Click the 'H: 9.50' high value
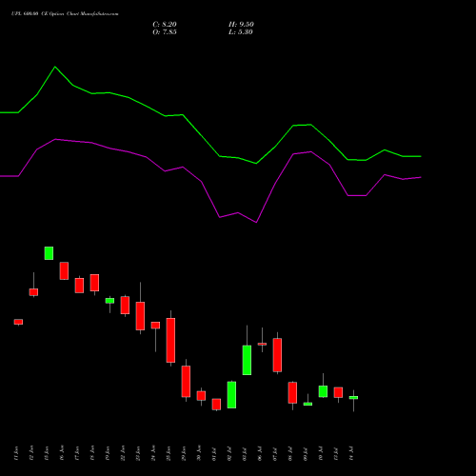Image resolution: width=476 pixels, height=476 pixels. [241, 25]
